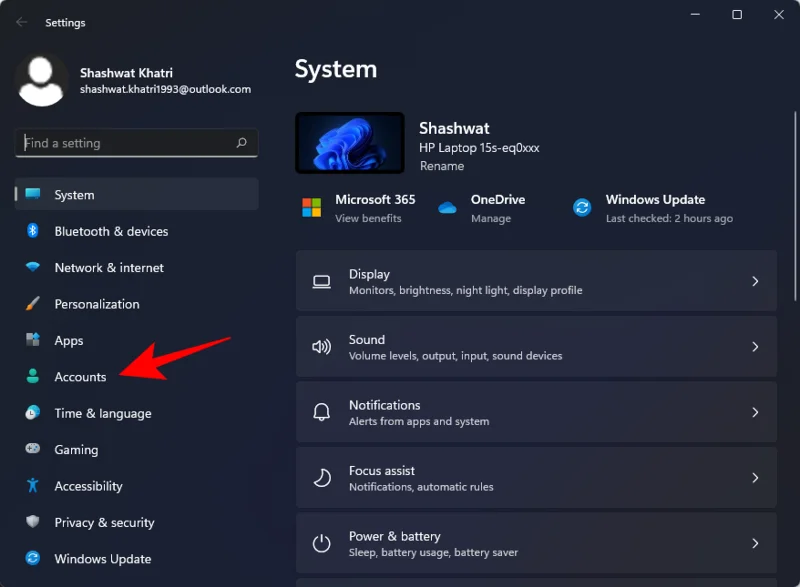800x587 pixels.
Task: Click the Windows Update refresh icon
Action: point(582,208)
